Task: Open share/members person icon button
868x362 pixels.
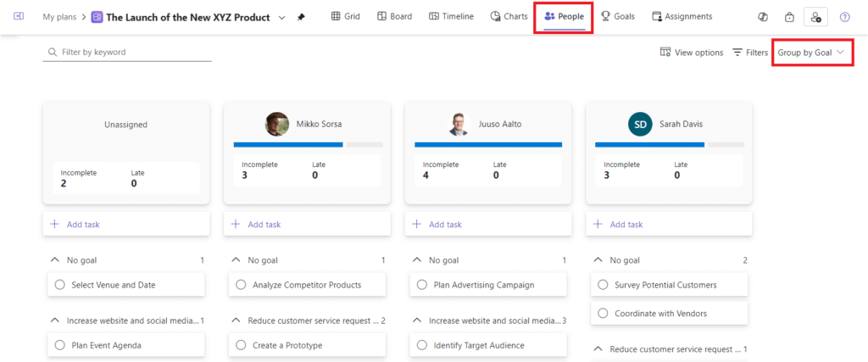Action: (x=815, y=17)
